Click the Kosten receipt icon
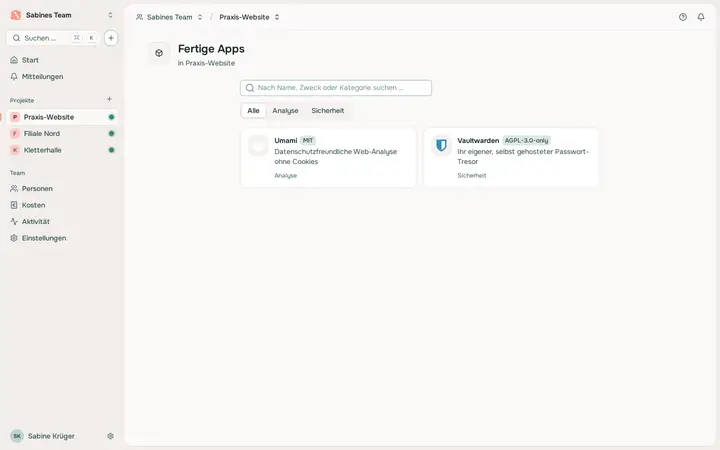 point(14,205)
